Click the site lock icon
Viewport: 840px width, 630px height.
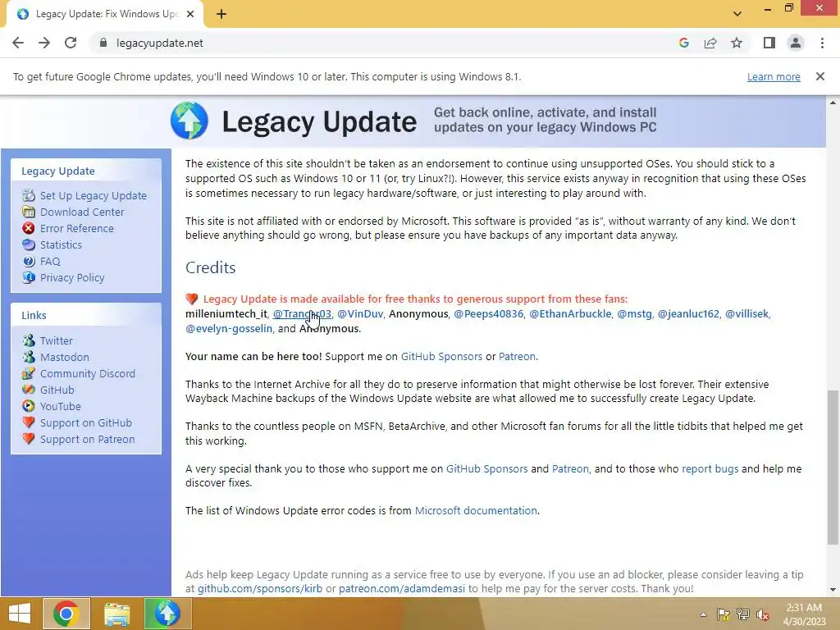click(x=103, y=43)
